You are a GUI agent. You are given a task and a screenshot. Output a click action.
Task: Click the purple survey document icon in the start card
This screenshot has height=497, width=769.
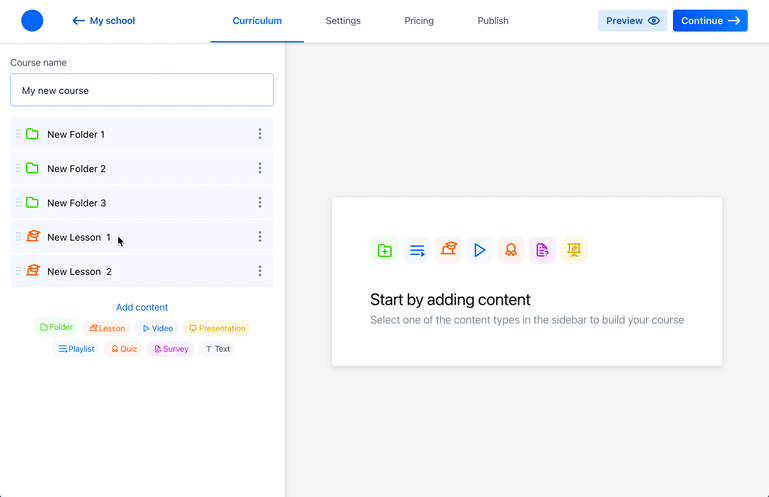pos(542,250)
